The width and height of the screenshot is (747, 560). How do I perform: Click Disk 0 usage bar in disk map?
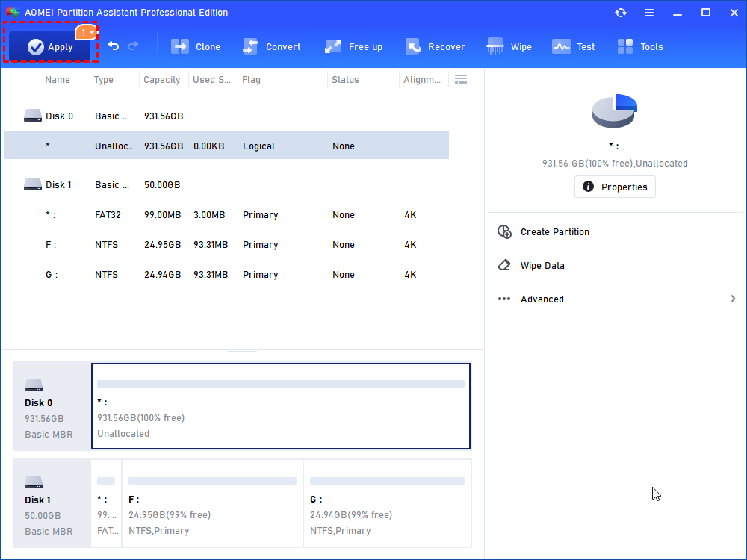[281, 384]
